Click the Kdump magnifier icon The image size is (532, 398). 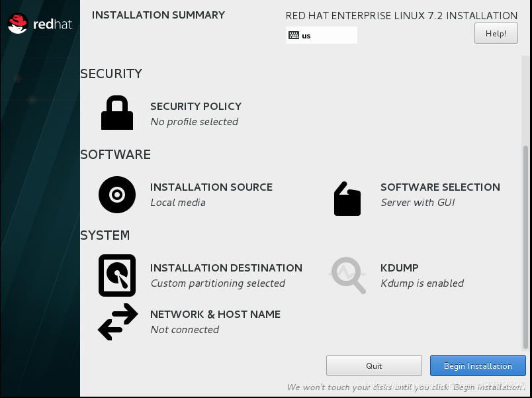348,275
